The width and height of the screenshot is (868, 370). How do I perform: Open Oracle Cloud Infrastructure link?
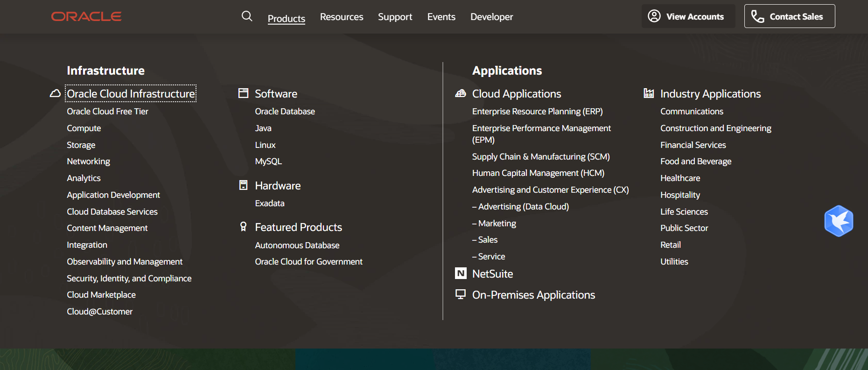[x=131, y=93]
